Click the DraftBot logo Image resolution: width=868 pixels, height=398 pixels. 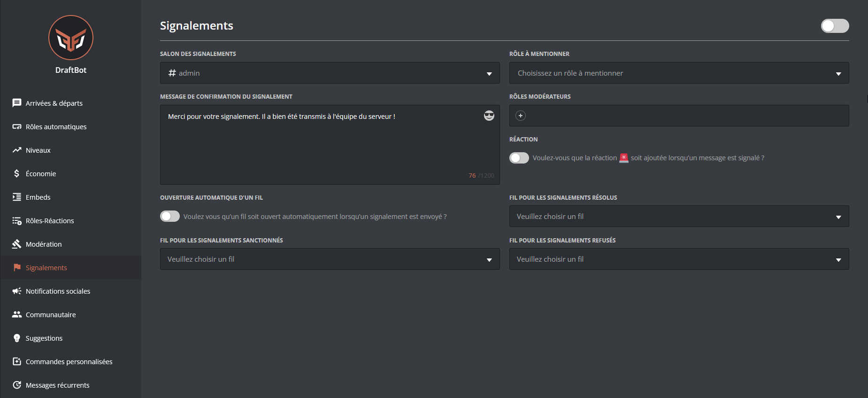[70, 38]
